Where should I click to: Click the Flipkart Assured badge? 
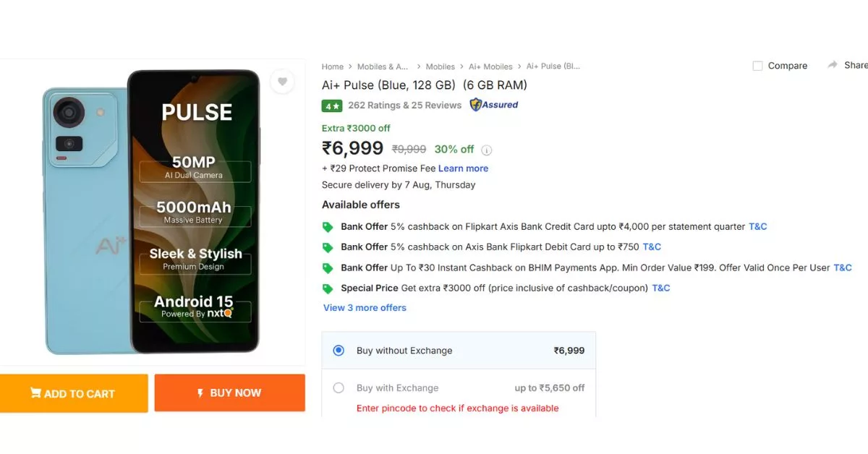(493, 105)
